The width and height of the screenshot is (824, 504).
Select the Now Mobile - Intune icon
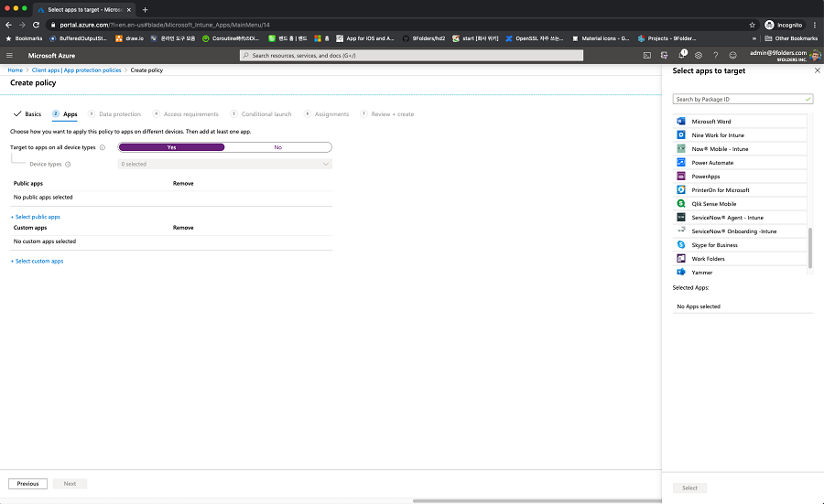pyautogui.click(x=681, y=148)
